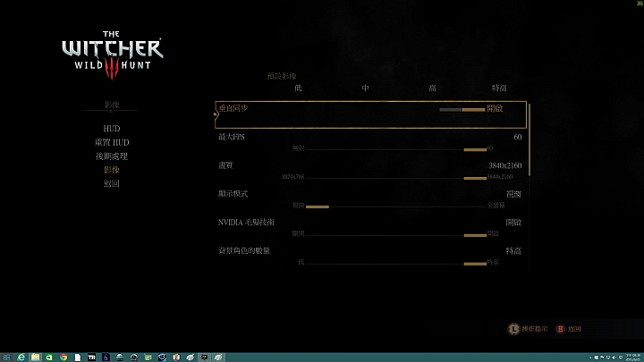Click the 顯示模式 row label
The width and height of the screenshot is (644, 362).
click(x=233, y=194)
